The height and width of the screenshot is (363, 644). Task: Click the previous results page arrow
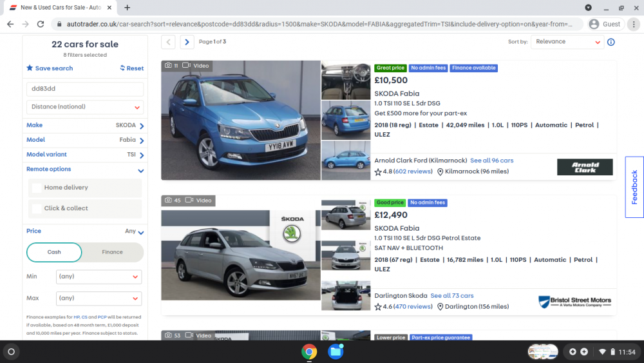coord(168,42)
